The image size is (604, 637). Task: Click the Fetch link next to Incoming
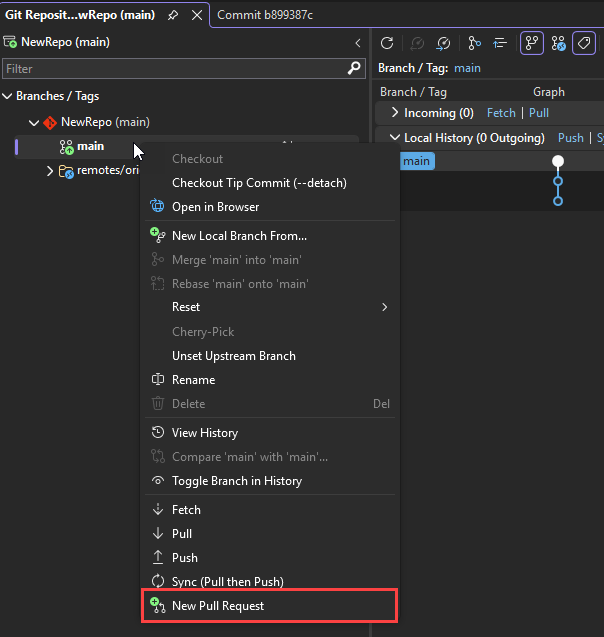(502, 113)
